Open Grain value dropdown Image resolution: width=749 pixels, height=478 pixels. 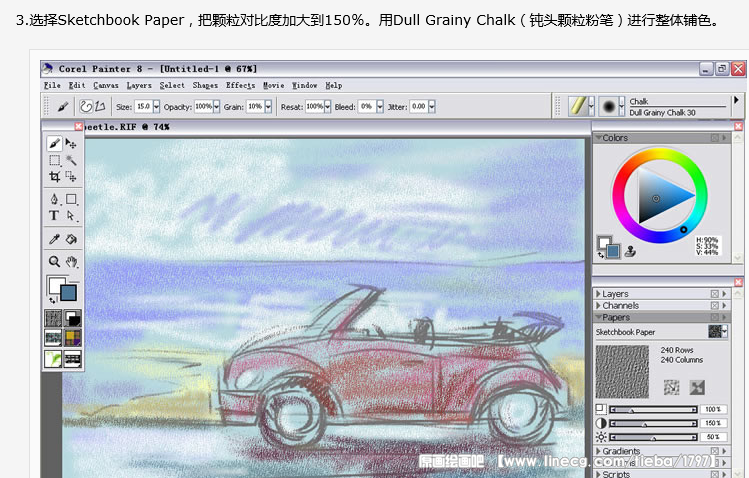268,106
